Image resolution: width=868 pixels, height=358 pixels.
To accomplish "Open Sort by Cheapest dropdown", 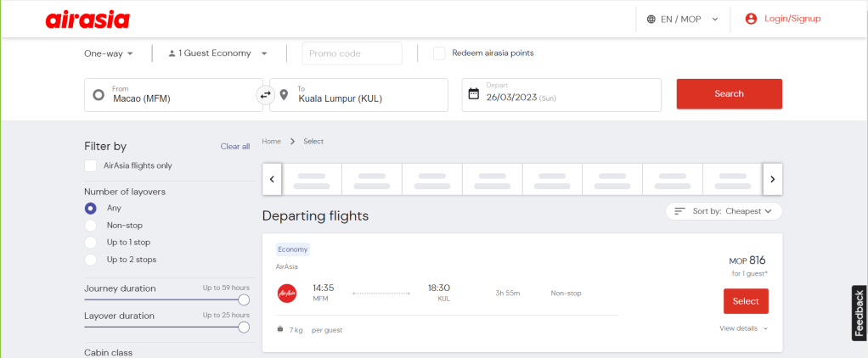I will point(724,211).
